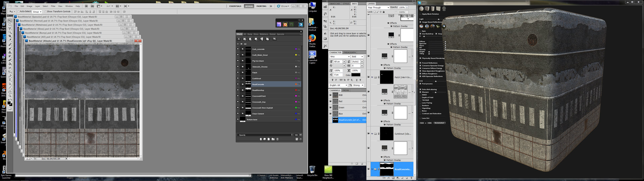Click the 3DO icon in Quixel launcher
644x181 pixels.
click(x=301, y=24)
